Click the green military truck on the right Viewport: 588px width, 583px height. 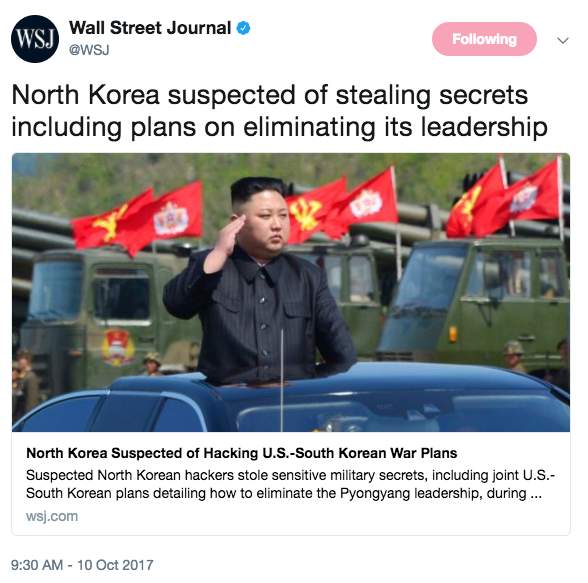pos(476,300)
